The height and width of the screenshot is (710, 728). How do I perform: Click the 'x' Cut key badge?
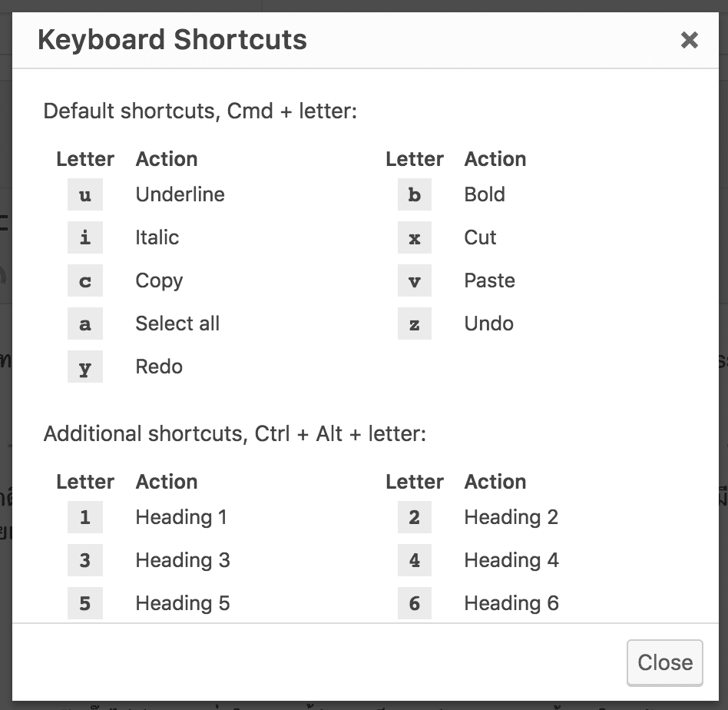coord(415,238)
